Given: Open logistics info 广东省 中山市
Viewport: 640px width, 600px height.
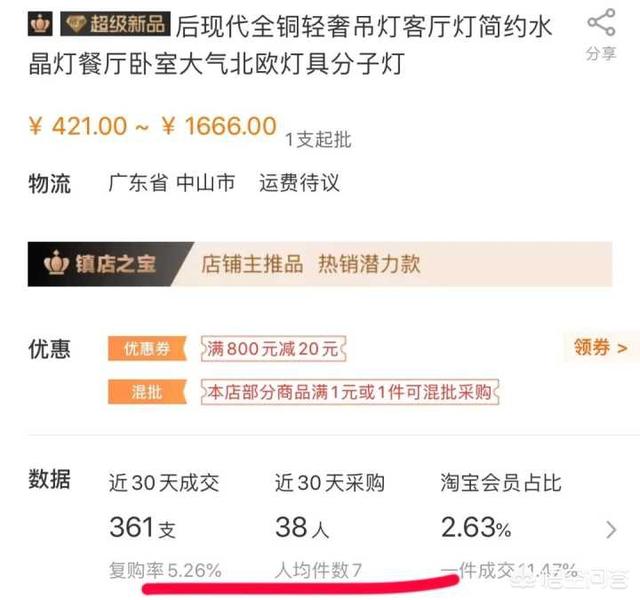Looking at the screenshot, I should pyautogui.click(x=171, y=182).
